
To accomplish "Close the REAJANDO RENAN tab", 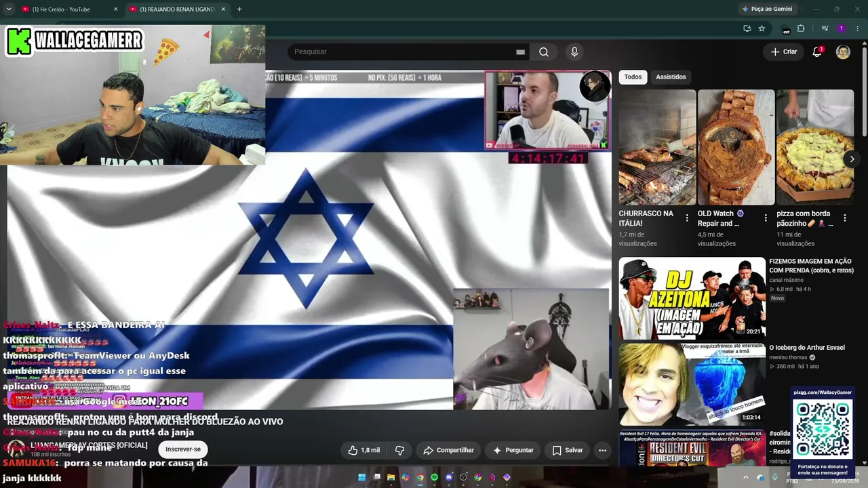I will (x=223, y=9).
